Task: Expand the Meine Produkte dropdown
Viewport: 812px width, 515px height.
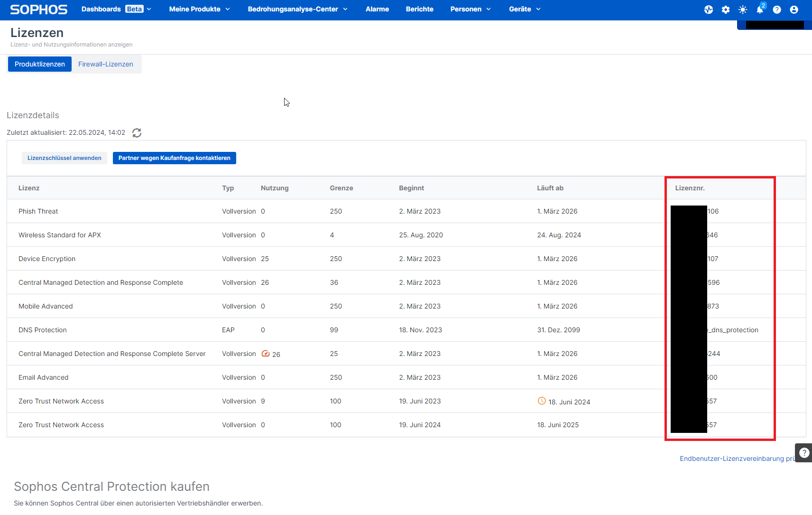Action: point(200,9)
